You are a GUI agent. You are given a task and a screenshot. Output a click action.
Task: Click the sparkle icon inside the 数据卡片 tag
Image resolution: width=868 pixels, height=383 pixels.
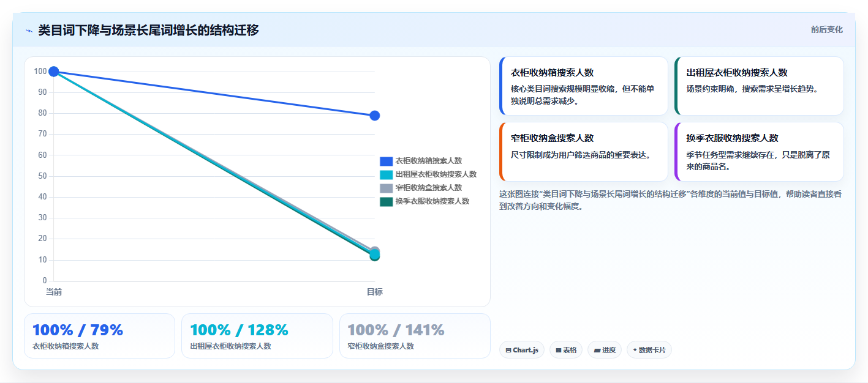tap(635, 350)
